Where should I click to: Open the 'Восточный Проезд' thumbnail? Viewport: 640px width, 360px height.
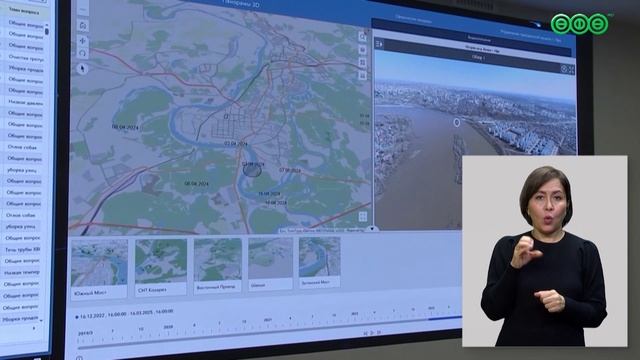218,265
